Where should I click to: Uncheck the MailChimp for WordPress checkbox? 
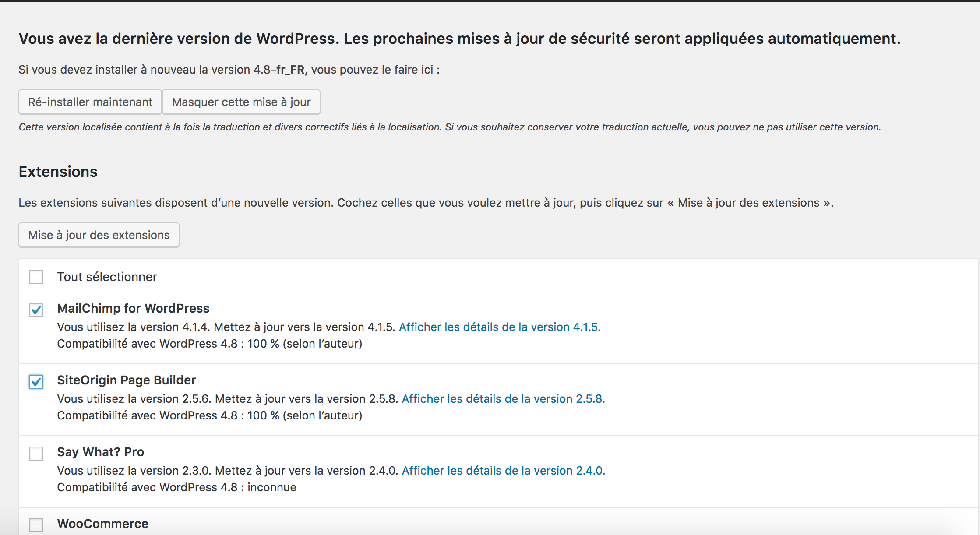tap(36, 310)
